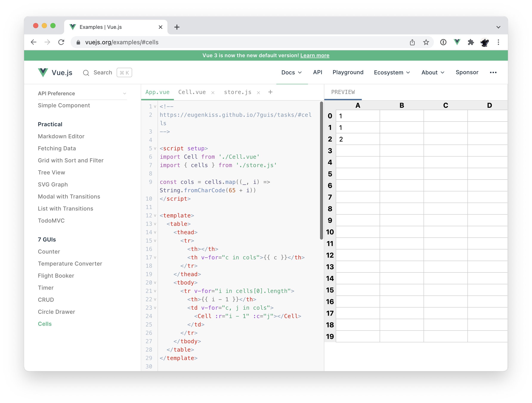Open the Temperature Converter example

70,264
